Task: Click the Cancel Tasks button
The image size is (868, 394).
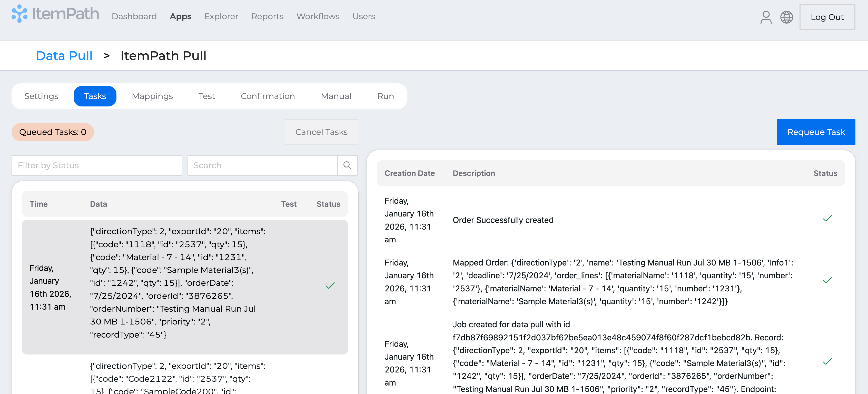Action: pos(321,132)
